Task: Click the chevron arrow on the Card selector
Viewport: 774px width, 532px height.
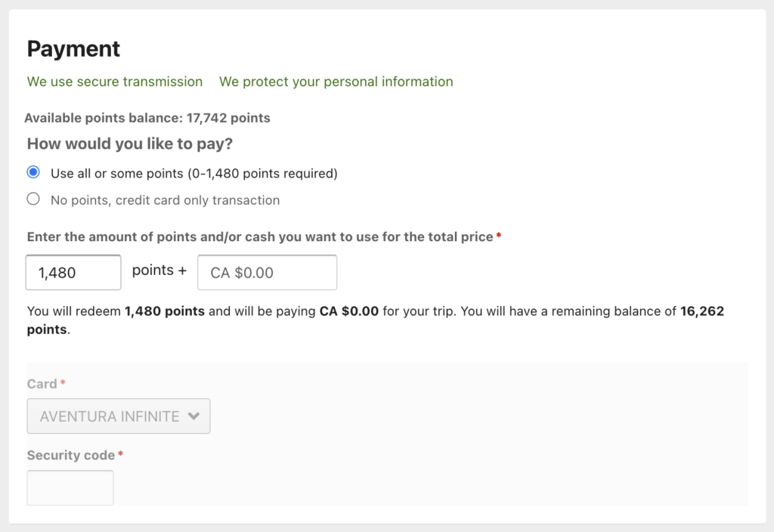Action: click(x=193, y=416)
